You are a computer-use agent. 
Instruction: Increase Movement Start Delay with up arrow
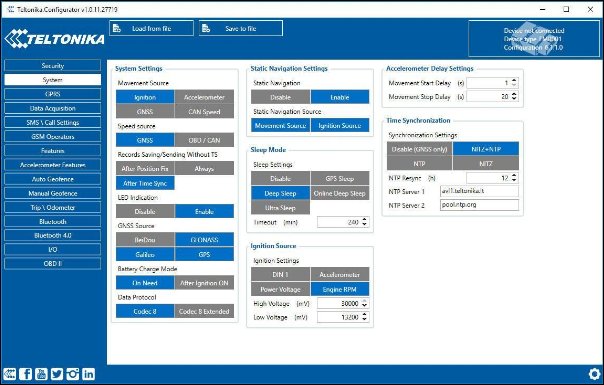514,80
